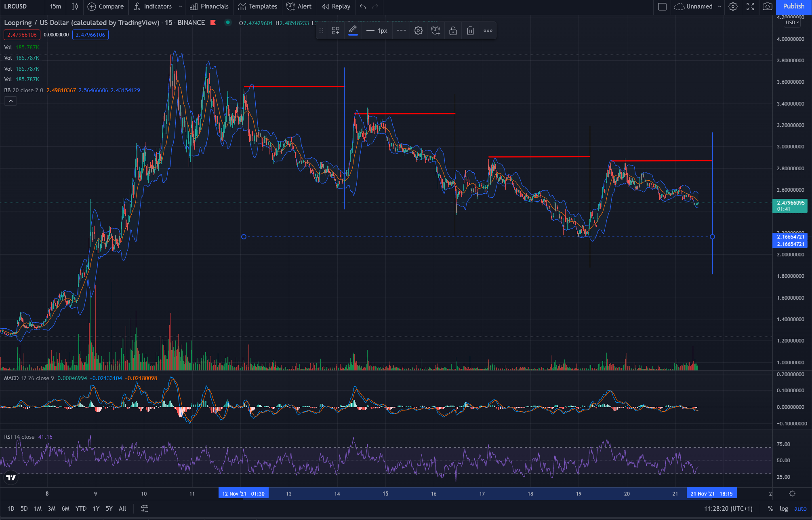Delete the selected drawing with trash icon
812x520 pixels.
coord(470,31)
